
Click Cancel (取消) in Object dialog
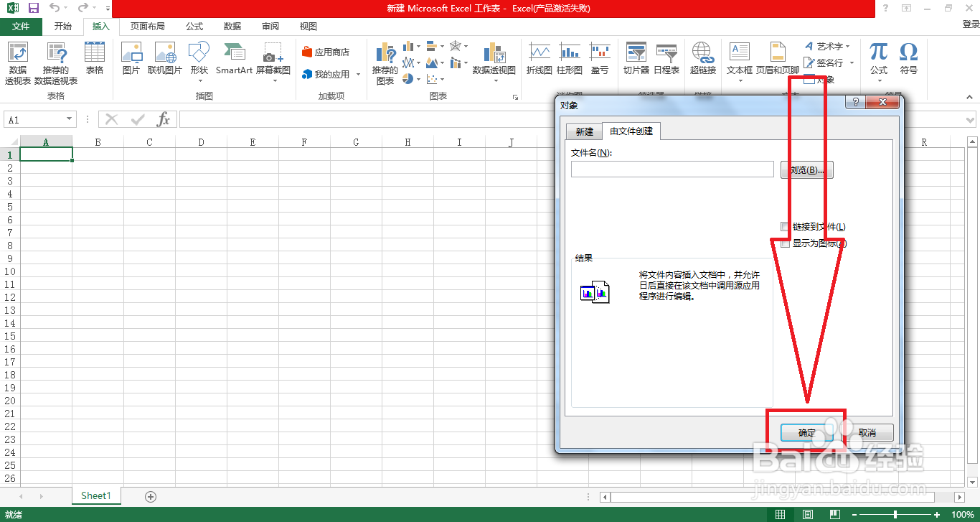pos(867,432)
